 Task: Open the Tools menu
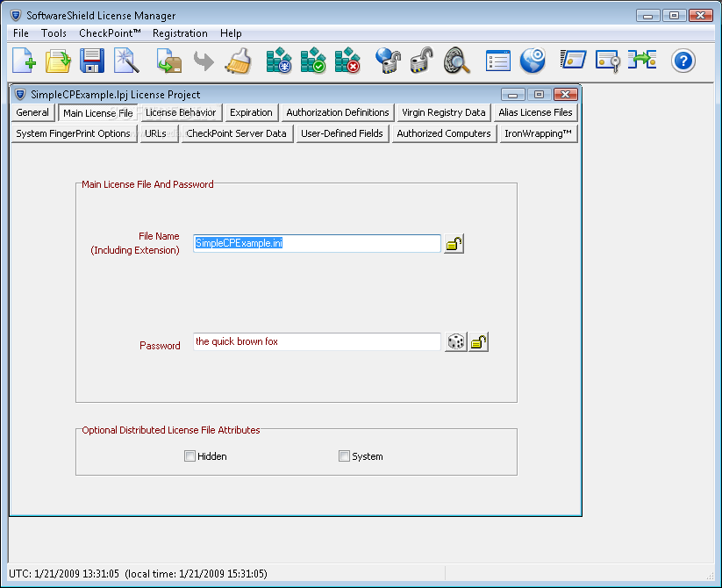coord(54,33)
